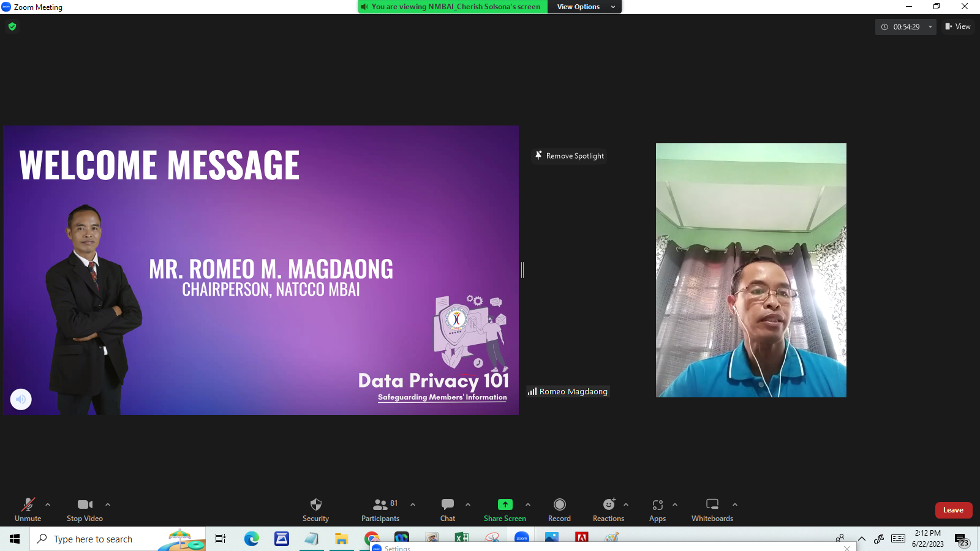Open the Chat panel
Viewport: 980px width, 551px height.
[448, 510]
